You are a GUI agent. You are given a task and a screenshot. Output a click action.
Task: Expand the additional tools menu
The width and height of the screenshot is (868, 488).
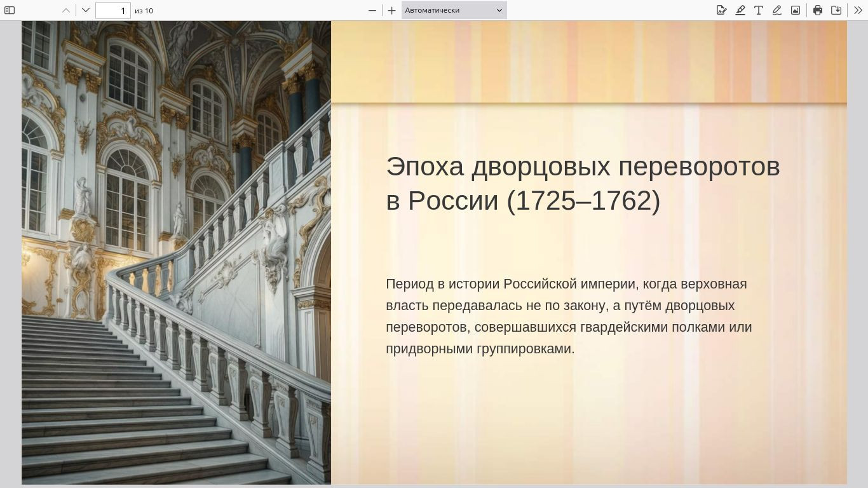point(858,10)
